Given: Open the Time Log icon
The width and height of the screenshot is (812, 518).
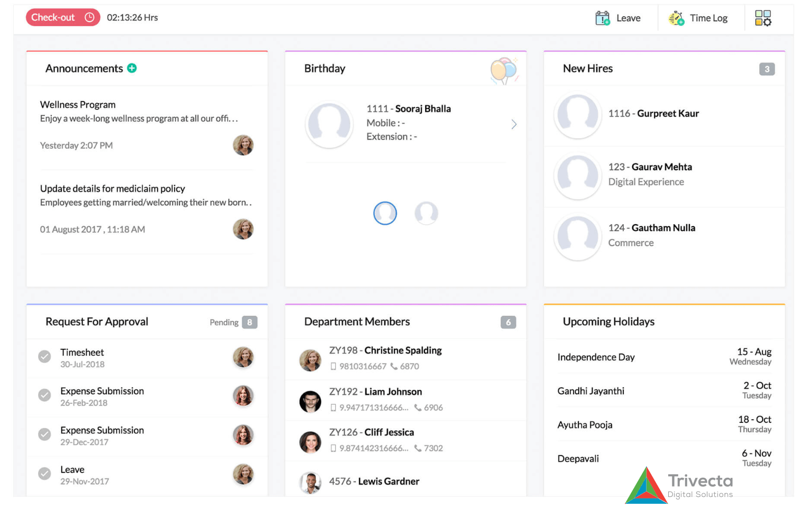Looking at the screenshot, I should point(676,18).
